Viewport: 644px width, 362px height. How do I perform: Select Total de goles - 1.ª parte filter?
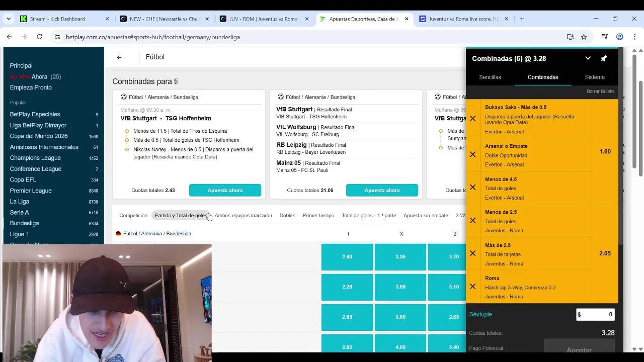coord(369,215)
